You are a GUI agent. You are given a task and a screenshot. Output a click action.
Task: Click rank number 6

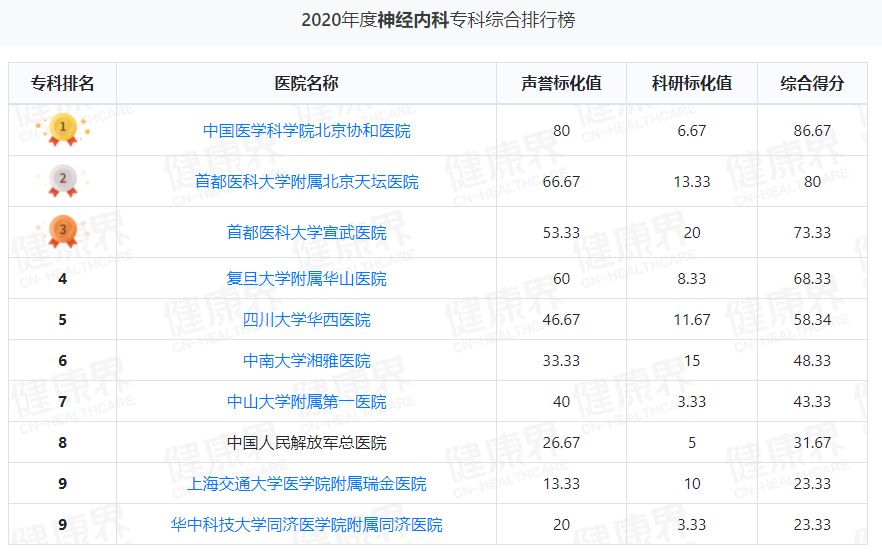click(62, 360)
